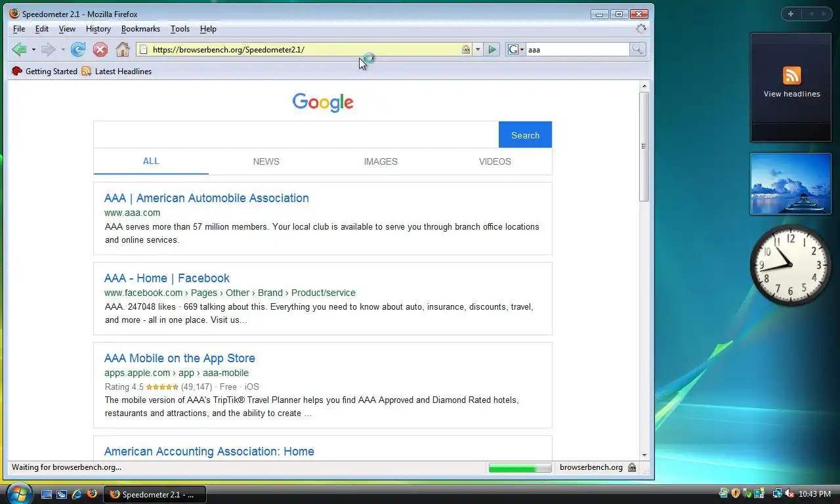Screen dimensions: 840x504
Task: Click View headlines in the feed gadget
Action: tap(791, 94)
